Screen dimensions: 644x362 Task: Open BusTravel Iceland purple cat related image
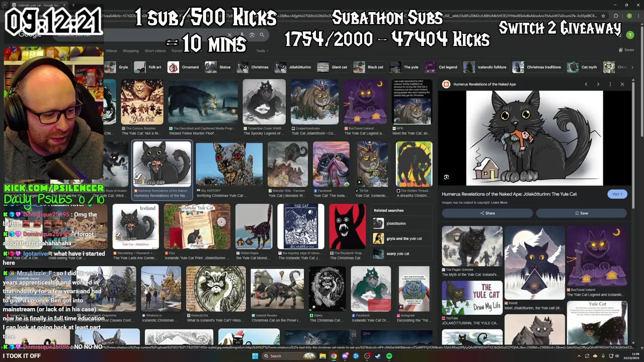pos(597,256)
